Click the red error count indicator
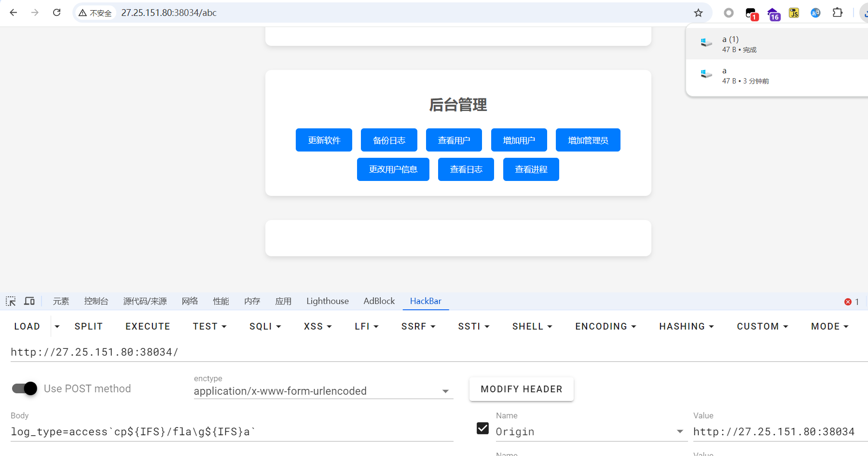 (851, 302)
